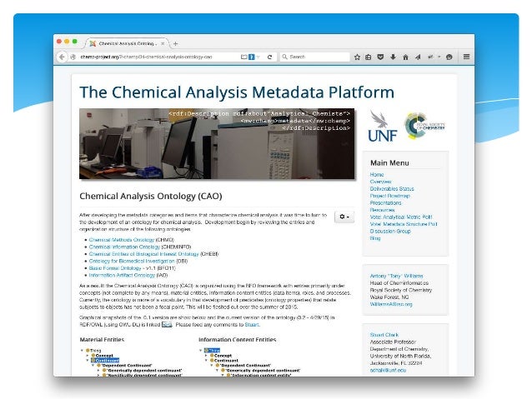Image resolution: width=532 pixels, height=399 pixels.
Task: Open the downloads arrow icon
Action: click(x=393, y=57)
